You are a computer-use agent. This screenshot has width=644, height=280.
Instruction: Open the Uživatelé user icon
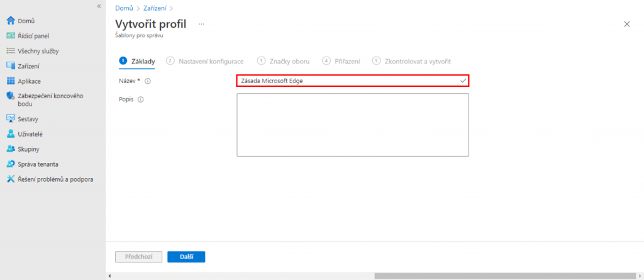pos(10,134)
